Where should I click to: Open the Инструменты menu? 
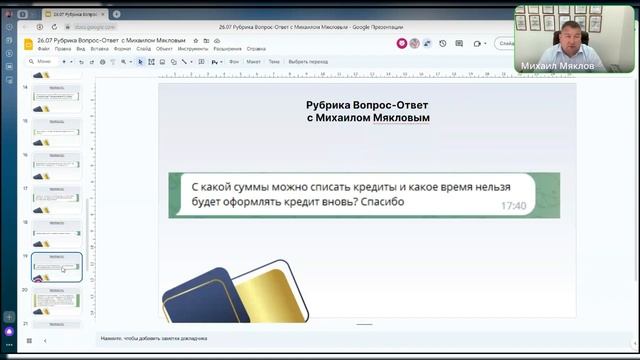(193, 49)
